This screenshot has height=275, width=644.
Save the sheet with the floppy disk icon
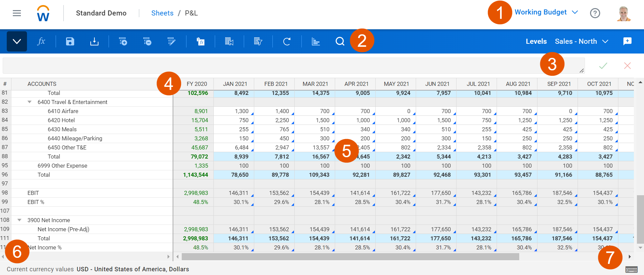pos(70,41)
